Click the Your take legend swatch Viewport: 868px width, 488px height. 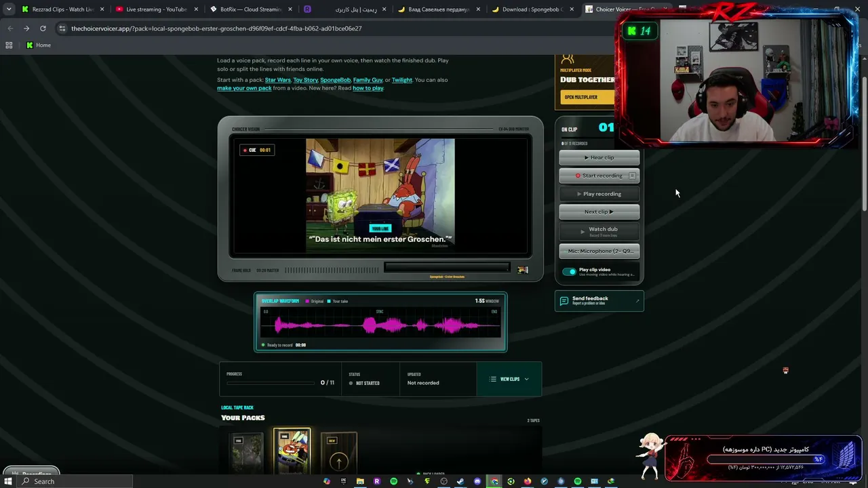point(329,301)
